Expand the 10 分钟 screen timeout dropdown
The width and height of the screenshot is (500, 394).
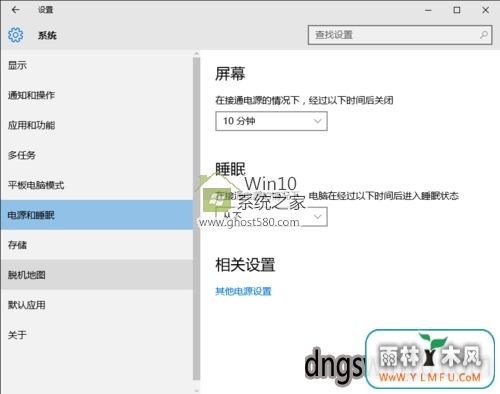(271, 121)
